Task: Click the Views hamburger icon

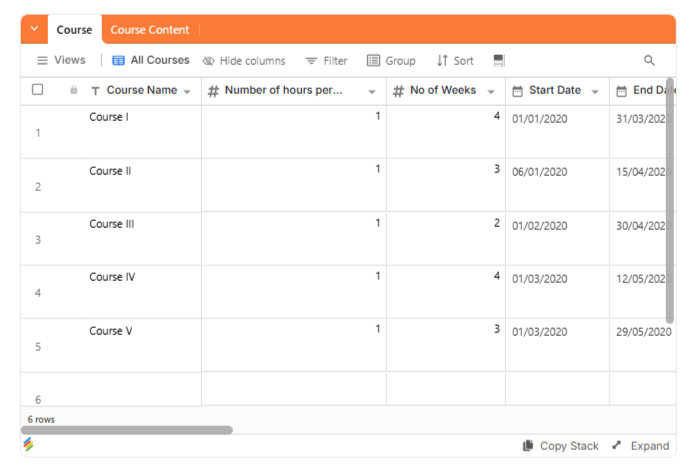Action: pos(42,60)
